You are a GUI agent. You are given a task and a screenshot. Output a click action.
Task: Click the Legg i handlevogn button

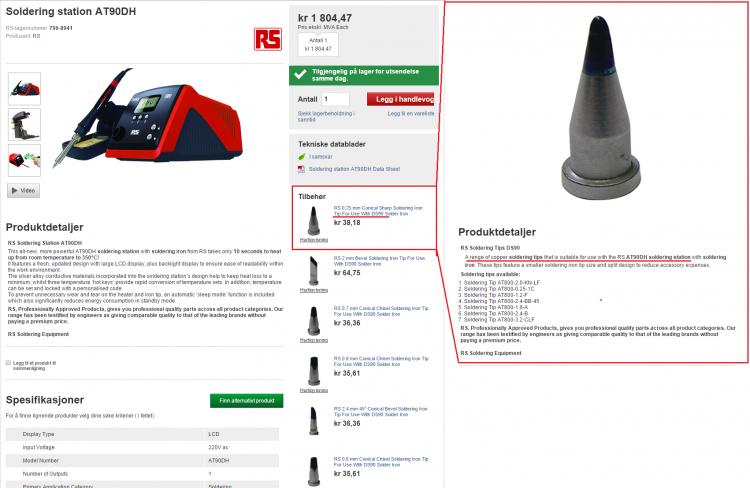400,99
